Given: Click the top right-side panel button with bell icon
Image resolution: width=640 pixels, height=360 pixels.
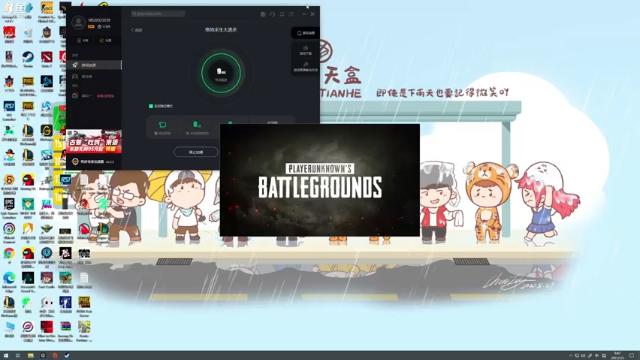Looking at the screenshot, I should point(306,33).
